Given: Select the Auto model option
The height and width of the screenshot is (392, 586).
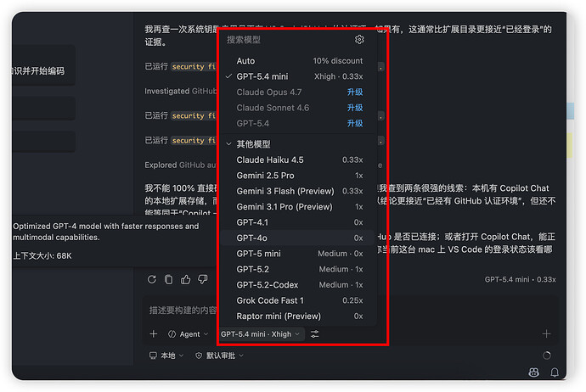Looking at the screenshot, I should click(298, 61).
